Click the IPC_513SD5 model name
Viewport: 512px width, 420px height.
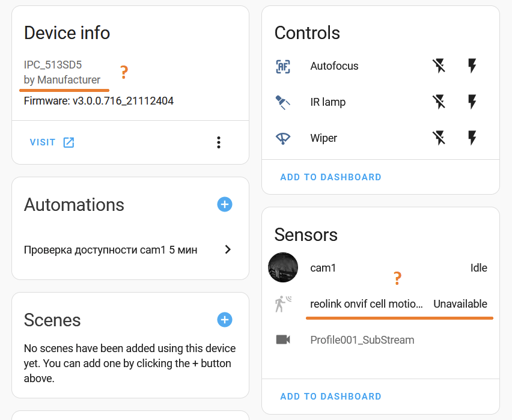pos(52,65)
